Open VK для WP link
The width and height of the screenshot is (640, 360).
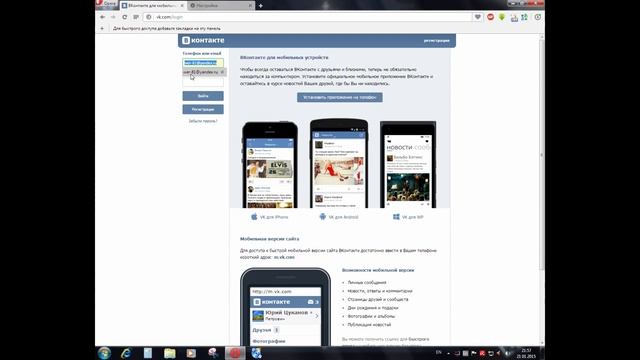[x=412, y=217]
